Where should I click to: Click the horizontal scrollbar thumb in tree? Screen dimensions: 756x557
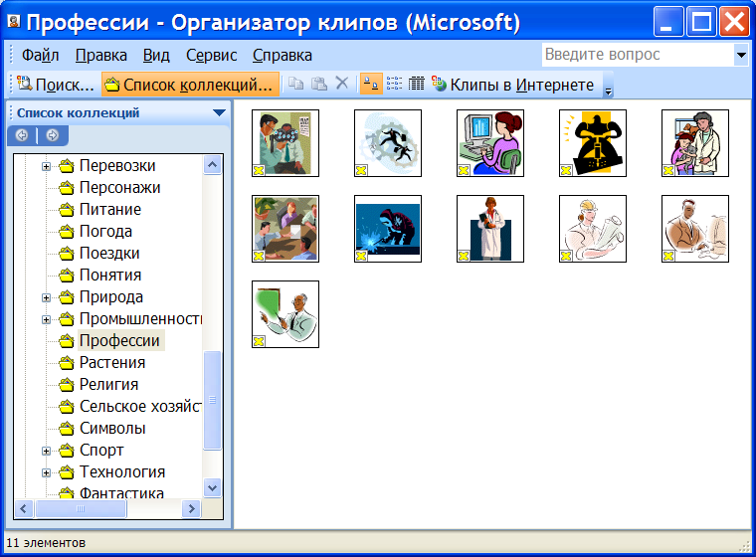pyautogui.click(x=81, y=508)
